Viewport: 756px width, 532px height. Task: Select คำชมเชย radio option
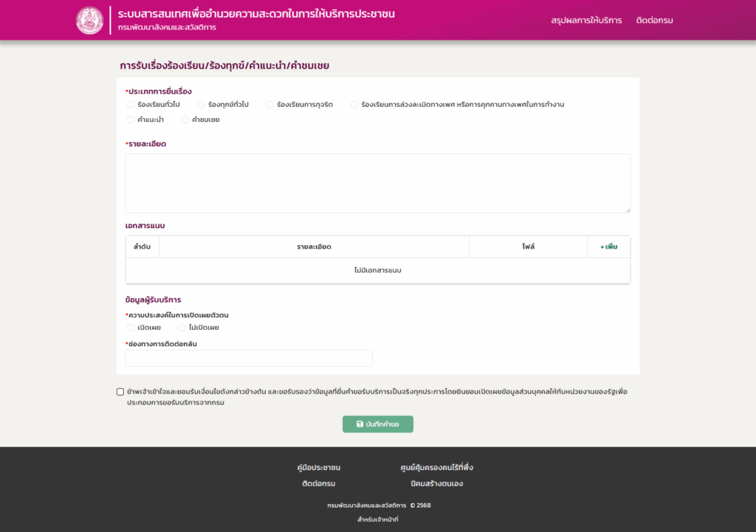coord(185,120)
